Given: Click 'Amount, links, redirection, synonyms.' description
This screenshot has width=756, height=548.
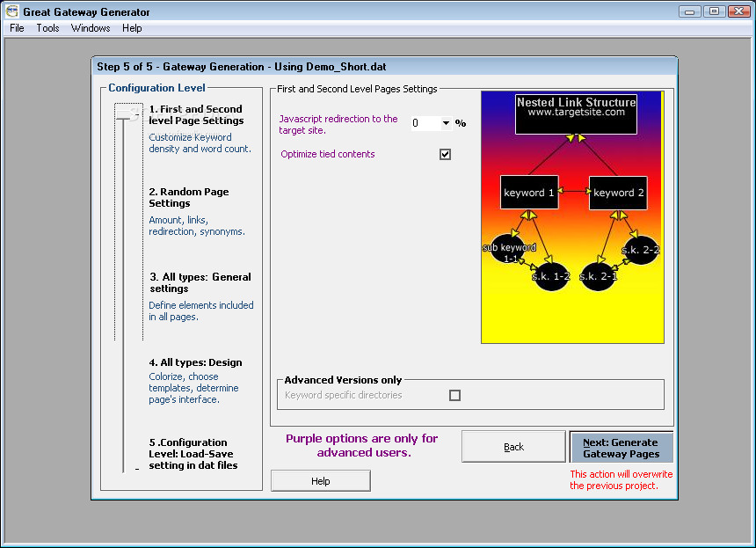Looking at the screenshot, I should click(197, 226).
